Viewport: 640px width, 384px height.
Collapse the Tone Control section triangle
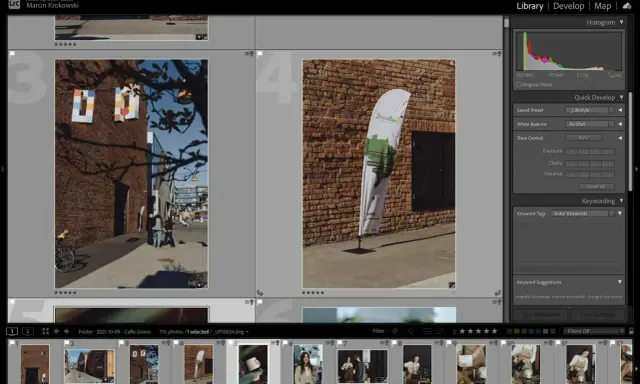tap(620, 138)
